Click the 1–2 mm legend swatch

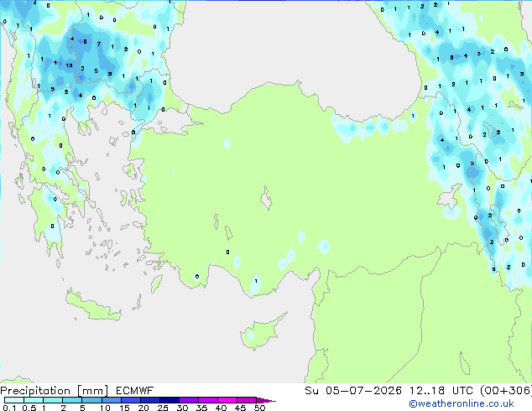click(53, 400)
